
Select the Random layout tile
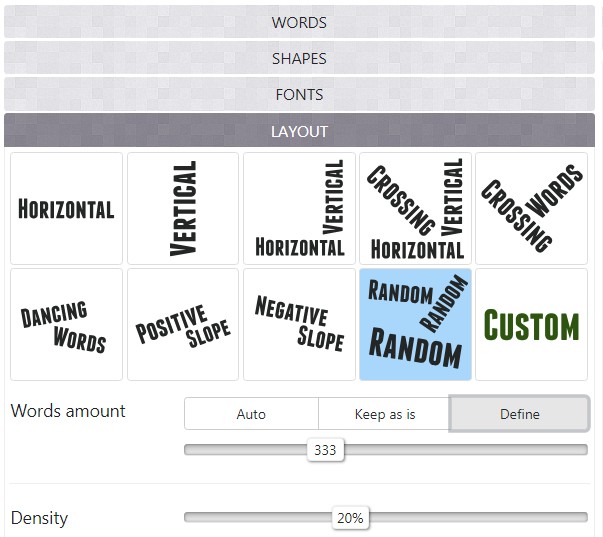coord(415,324)
